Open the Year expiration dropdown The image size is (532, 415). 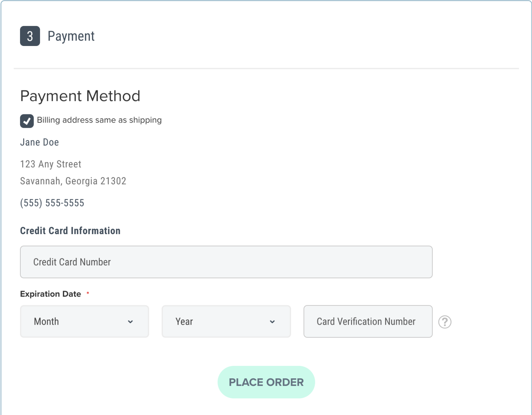[226, 322]
